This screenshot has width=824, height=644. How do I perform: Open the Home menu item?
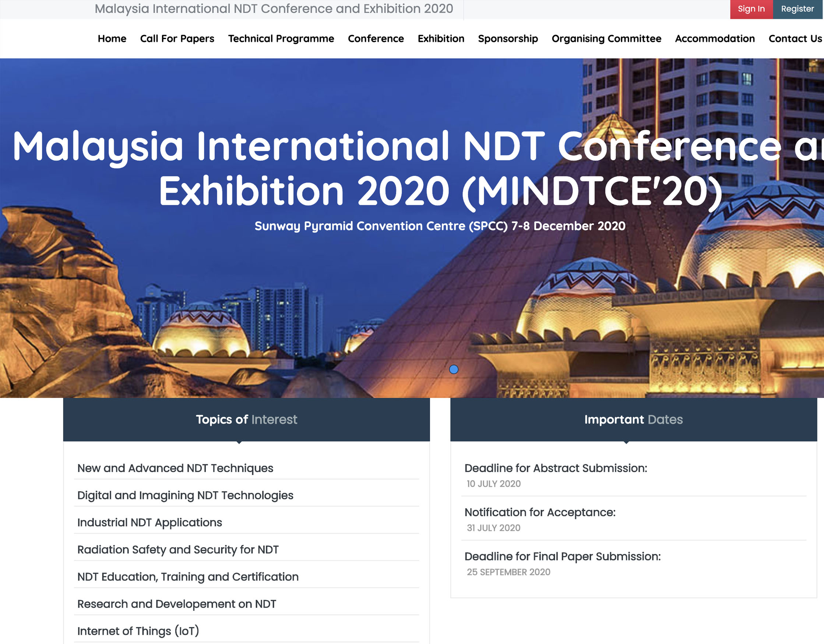coord(112,39)
